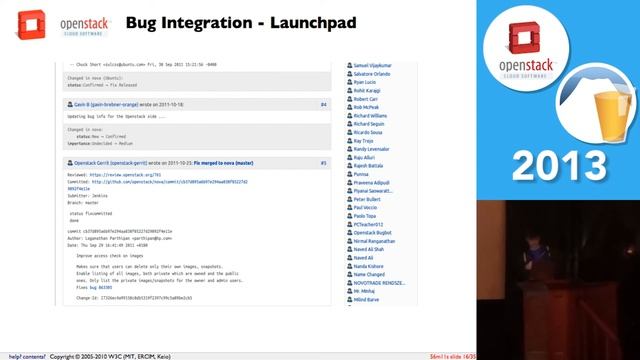This screenshot has width=640, height=360.
Task: Click person icon beside Openstack Bugbot
Action: [x=350, y=233]
